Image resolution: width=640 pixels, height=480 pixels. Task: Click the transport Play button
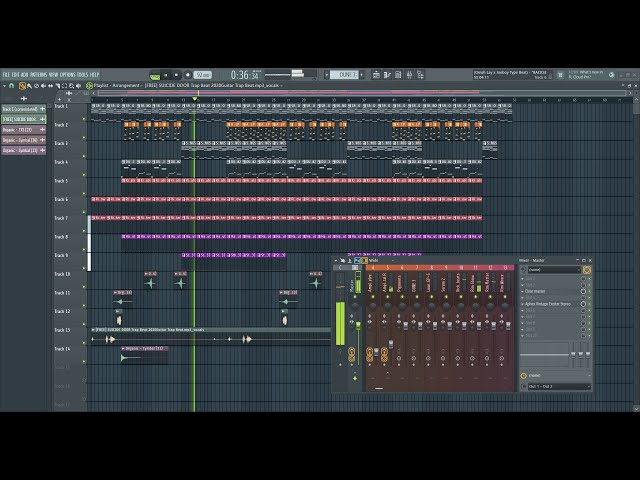(x=166, y=75)
